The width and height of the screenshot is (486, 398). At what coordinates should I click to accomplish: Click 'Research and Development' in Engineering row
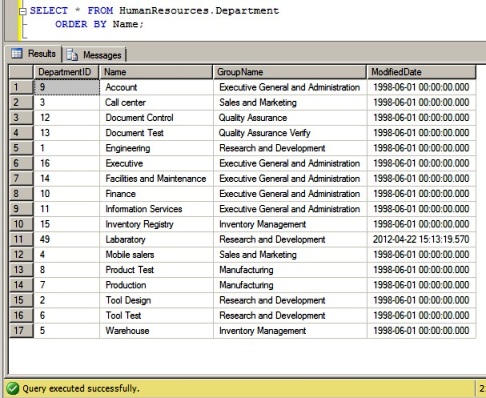pyautogui.click(x=290, y=148)
